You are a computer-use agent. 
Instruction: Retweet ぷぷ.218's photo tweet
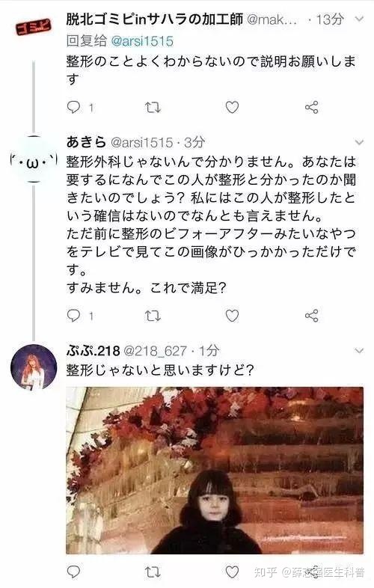[153, 572]
